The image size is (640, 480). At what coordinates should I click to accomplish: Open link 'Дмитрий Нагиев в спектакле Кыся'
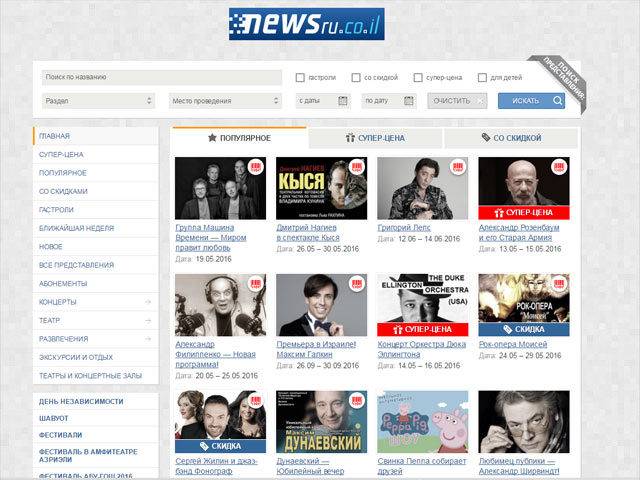(x=308, y=233)
